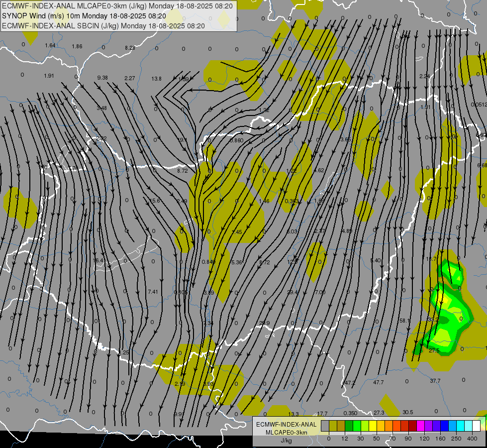Pick the dark green legend swatch
Screen dimensions: 487x448
[x=349, y=426]
